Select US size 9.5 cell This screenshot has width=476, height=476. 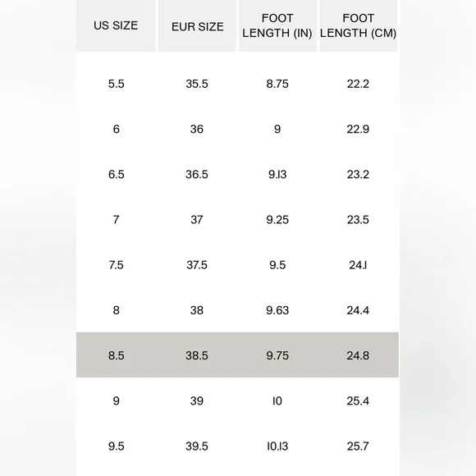point(117,446)
